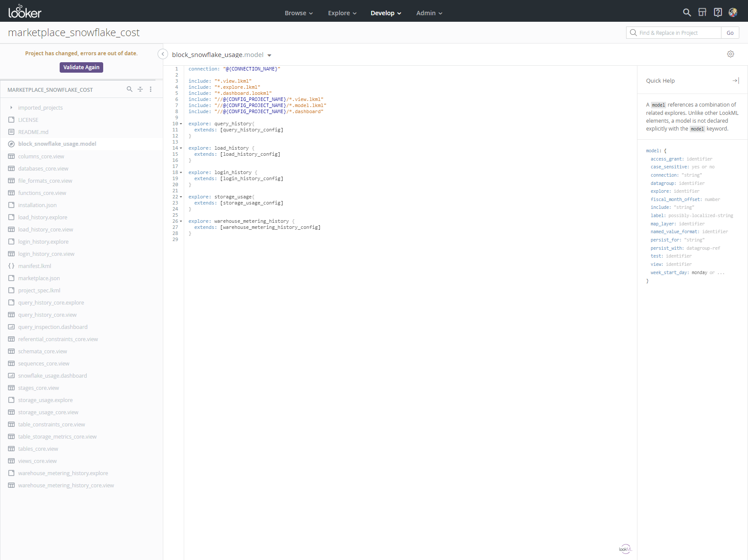Image resolution: width=748 pixels, height=560 pixels.
Task: Expand the imported_projects tree node
Action: click(11, 107)
